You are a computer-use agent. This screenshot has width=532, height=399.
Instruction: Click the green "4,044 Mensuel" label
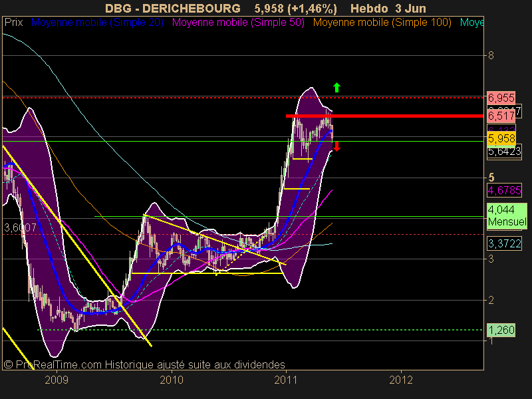click(x=507, y=215)
